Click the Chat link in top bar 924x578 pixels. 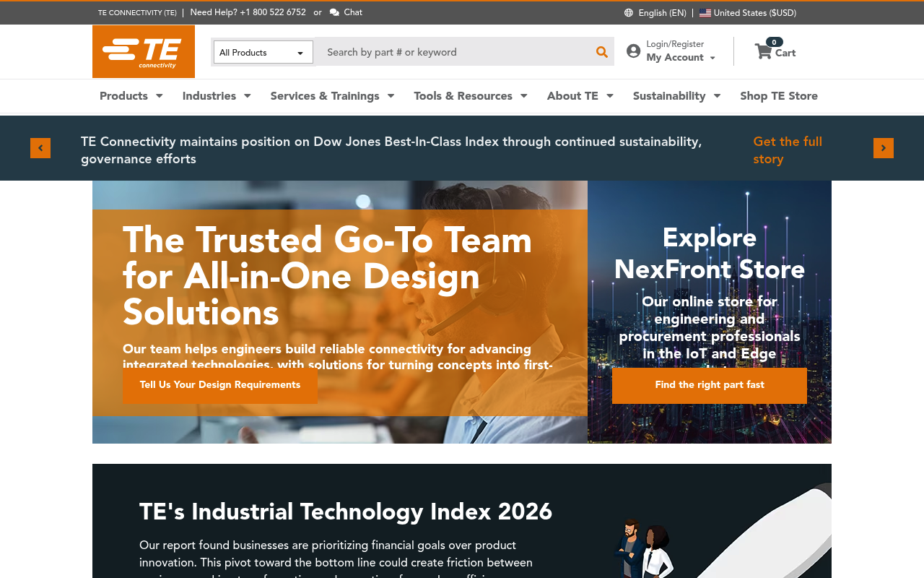pos(353,12)
